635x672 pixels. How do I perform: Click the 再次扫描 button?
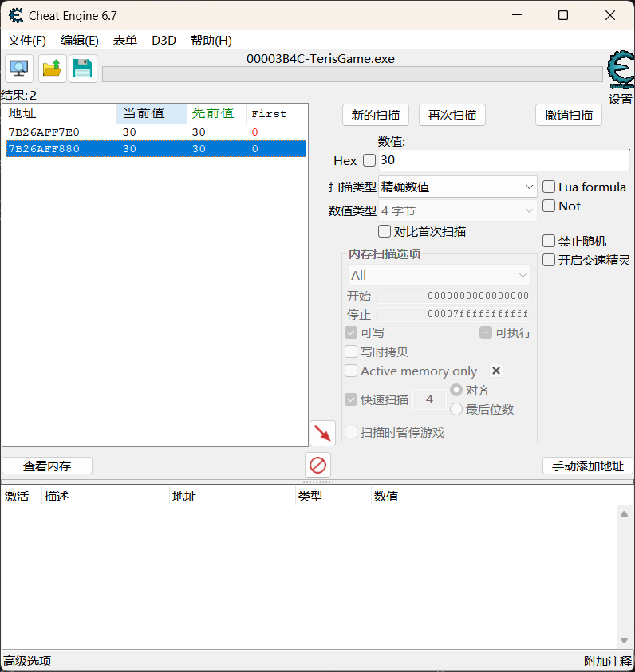[452, 115]
